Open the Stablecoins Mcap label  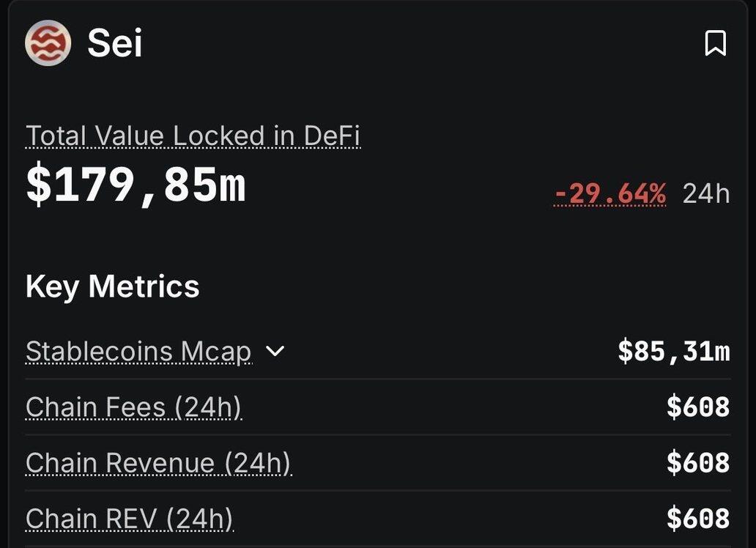tap(138, 352)
